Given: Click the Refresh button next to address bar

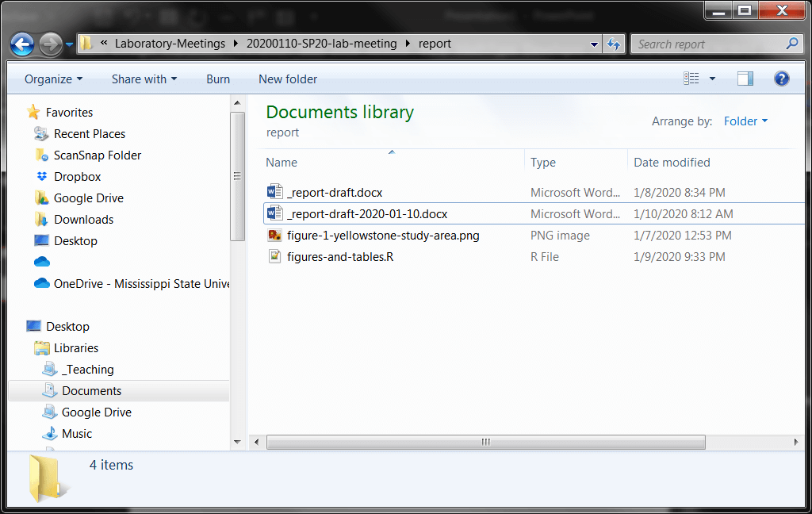Looking at the screenshot, I should [614, 44].
